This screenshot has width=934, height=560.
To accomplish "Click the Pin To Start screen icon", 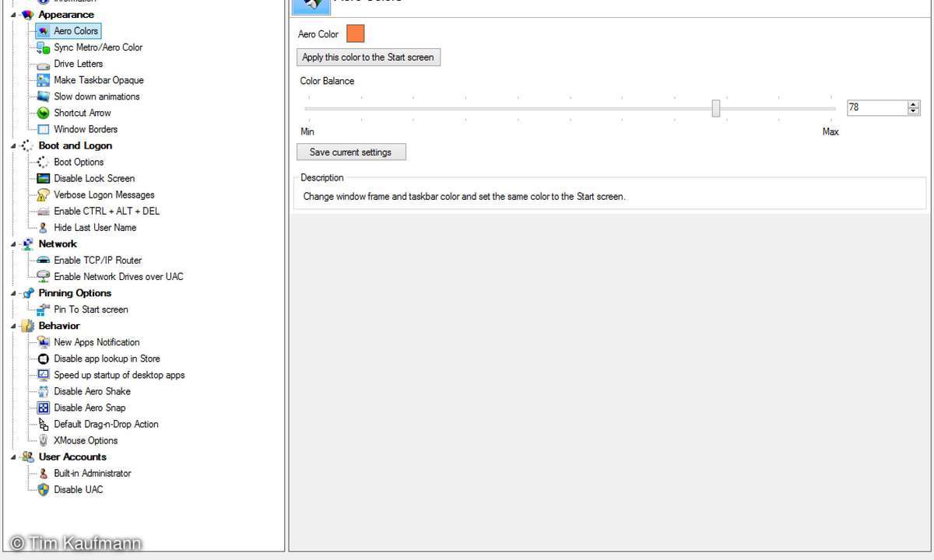I will (44, 310).
